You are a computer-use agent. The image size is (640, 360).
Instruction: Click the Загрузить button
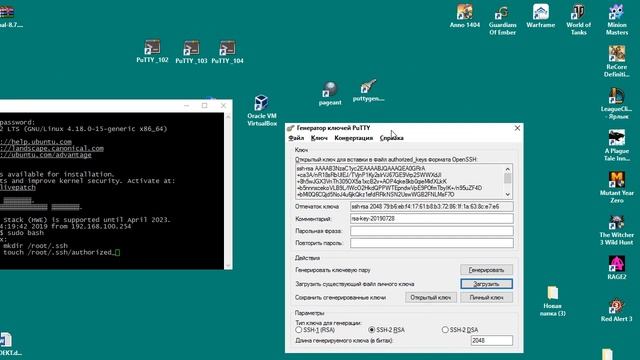[x=486, y=284]
